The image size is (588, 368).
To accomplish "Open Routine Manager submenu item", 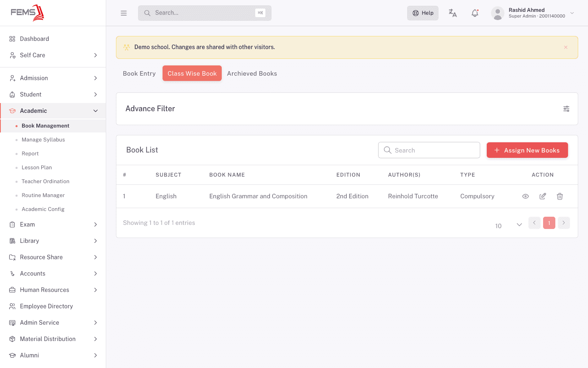I will pos(43,195).
